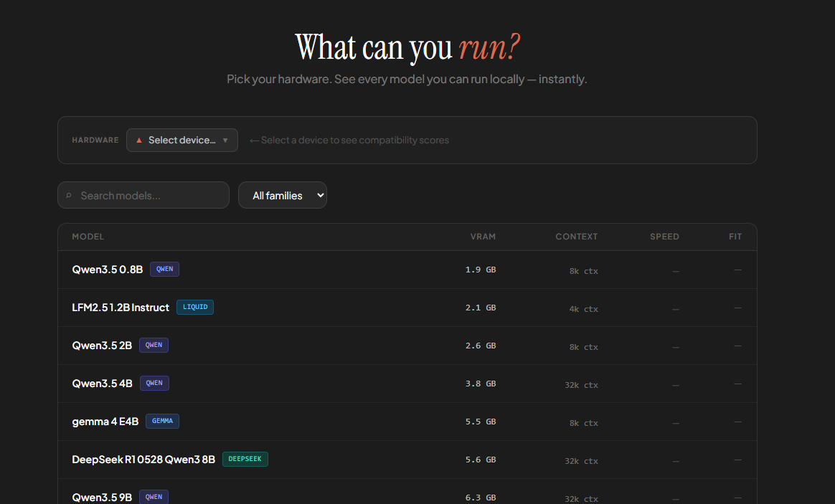Screen dimensions: 835x504
Task: Click the QWEN badge on Qwen3.5 9B
Action: (x=154, y=497)
